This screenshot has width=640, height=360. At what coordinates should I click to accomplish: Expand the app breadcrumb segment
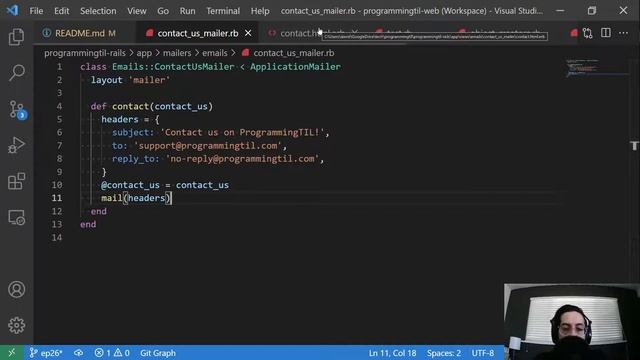144,53
